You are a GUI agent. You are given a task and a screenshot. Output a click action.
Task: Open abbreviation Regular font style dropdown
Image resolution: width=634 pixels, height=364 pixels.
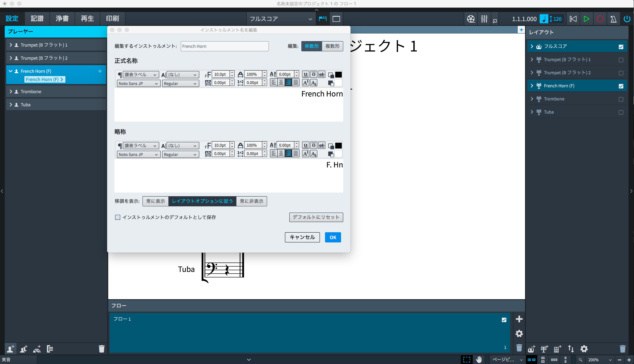point(180,155)
